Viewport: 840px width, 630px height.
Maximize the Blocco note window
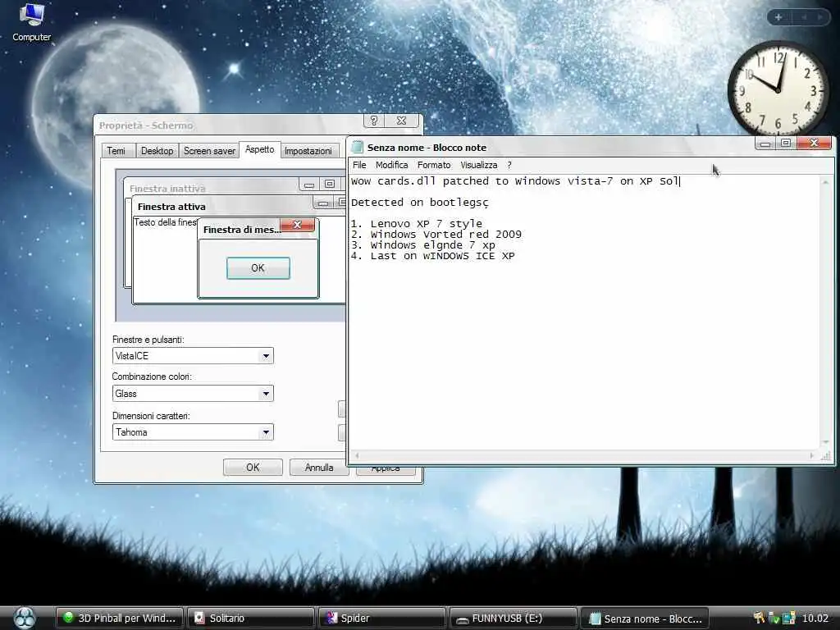point(786,143)
